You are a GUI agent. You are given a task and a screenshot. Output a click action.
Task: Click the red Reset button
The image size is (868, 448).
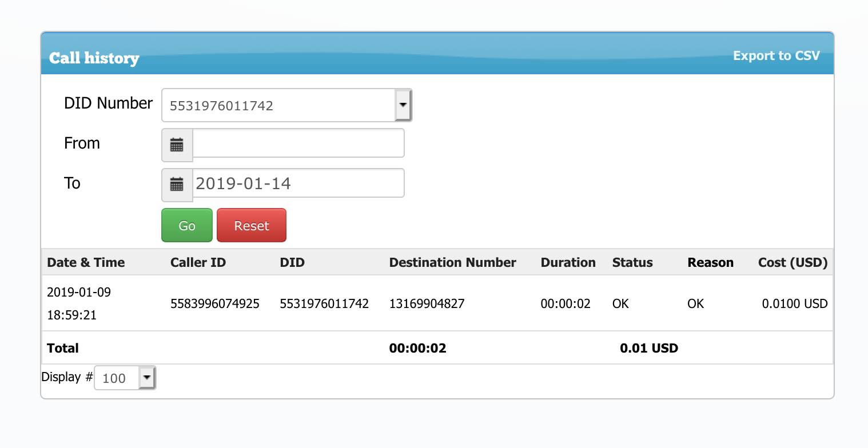(x=251, y=226)
